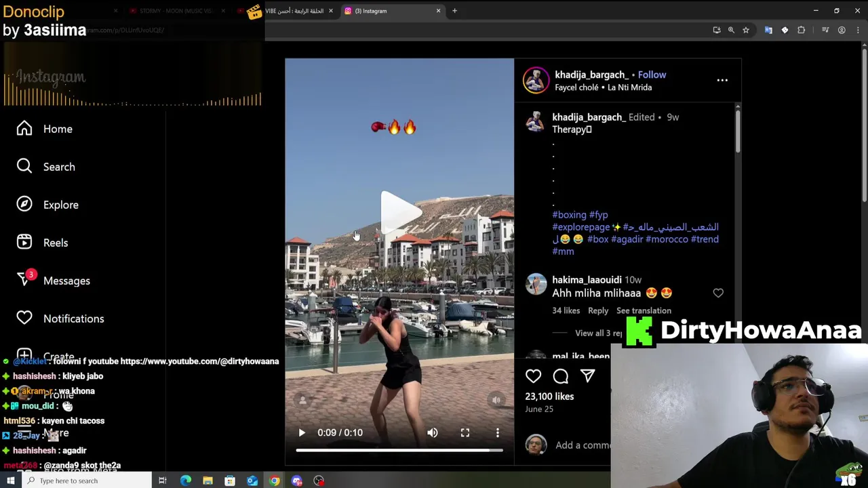Click the Windows taskbar search box
This screenshot has width=868, height=488.
pos(87,481)
